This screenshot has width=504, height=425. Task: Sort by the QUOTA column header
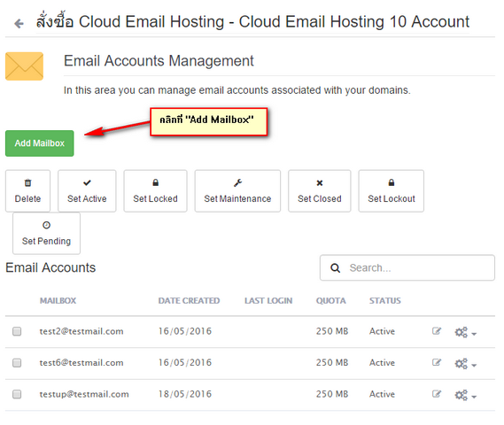330,301
